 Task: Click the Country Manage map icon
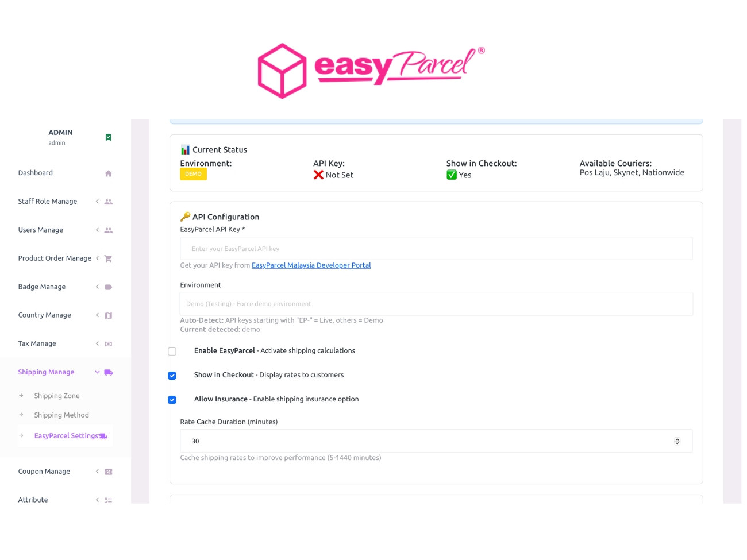tap(108, 315)
